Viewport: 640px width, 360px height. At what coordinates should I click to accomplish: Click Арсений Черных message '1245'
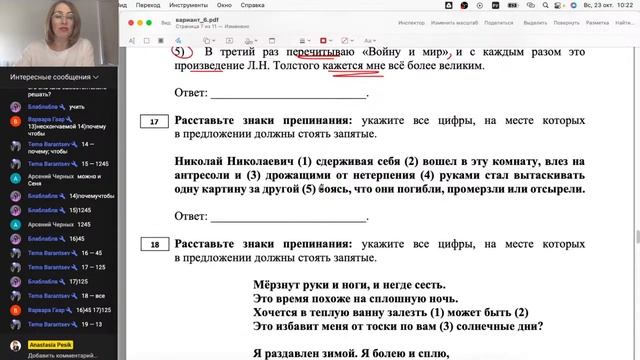(x=84, y=224)
